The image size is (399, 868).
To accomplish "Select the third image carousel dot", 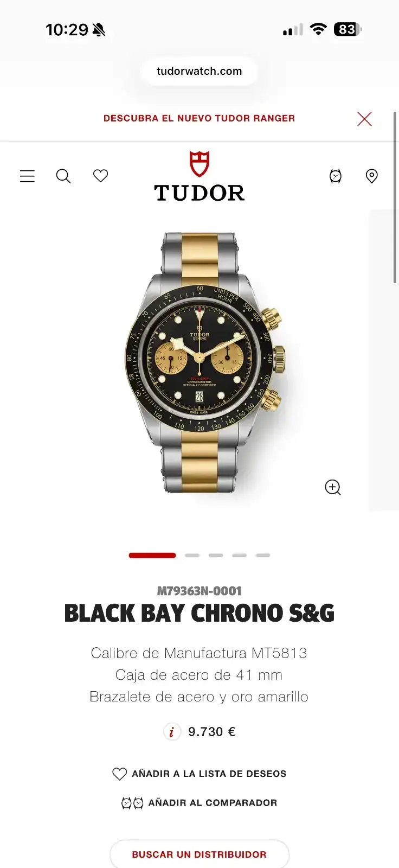I will click(x=216, y=556).
